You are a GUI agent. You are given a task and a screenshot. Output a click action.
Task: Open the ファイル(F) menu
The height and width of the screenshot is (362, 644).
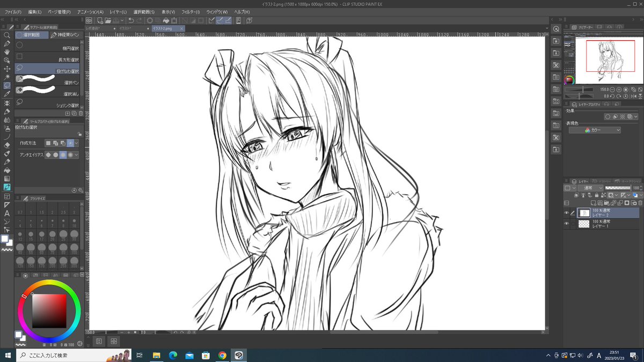(x=13, y=11)
